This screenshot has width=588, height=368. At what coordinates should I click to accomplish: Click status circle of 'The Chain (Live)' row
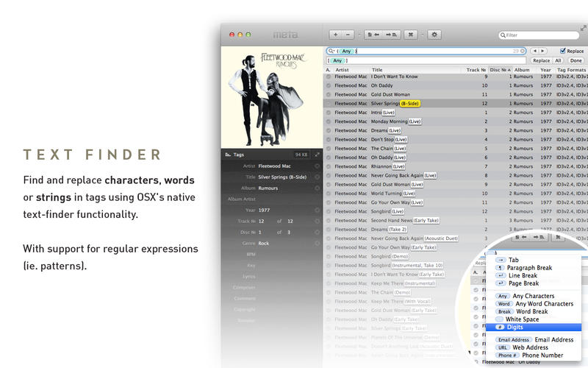(329, 149)
